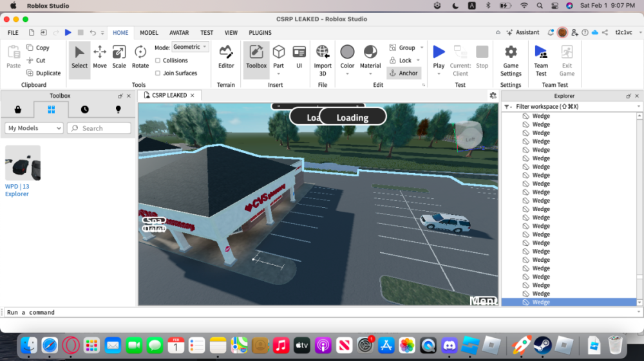
Task: Open the Group options dropdown arrow
Action: 422,48
